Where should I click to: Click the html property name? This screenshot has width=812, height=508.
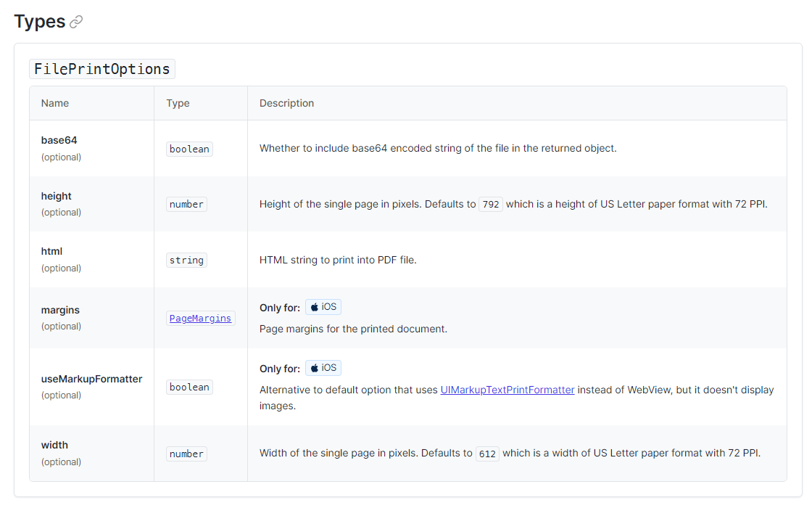(x=51, y=251)
